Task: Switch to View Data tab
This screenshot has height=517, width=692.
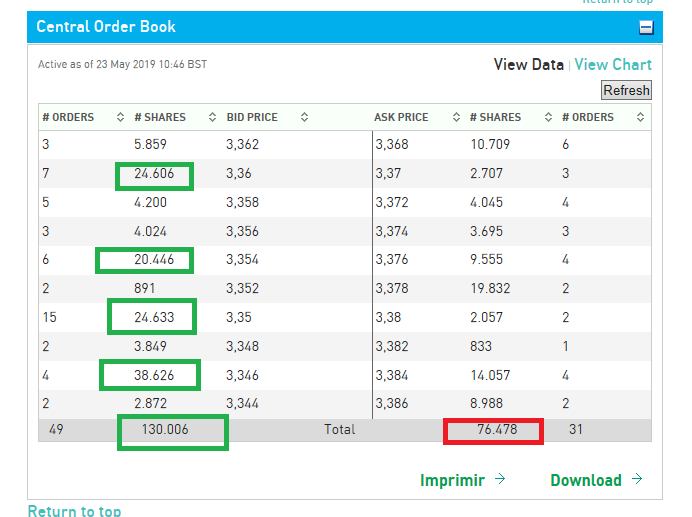Action: pyautogui.click(x=528, y=65)
